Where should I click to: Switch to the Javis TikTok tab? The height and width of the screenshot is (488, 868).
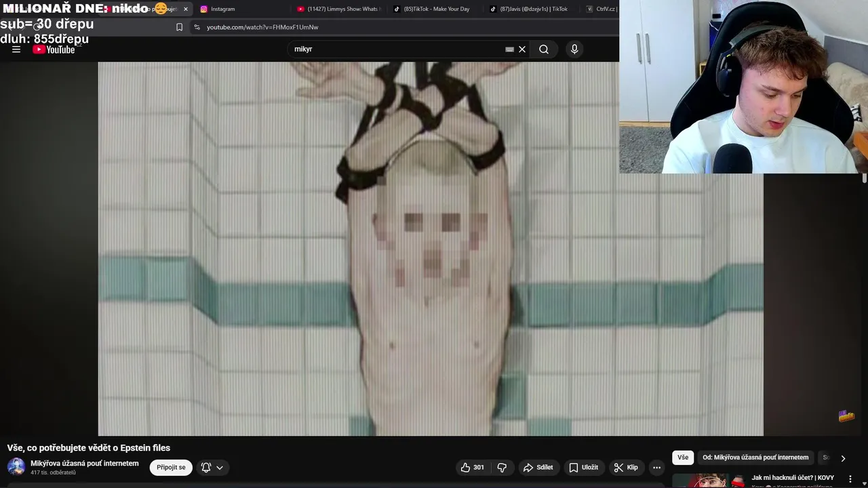(533, 9)
